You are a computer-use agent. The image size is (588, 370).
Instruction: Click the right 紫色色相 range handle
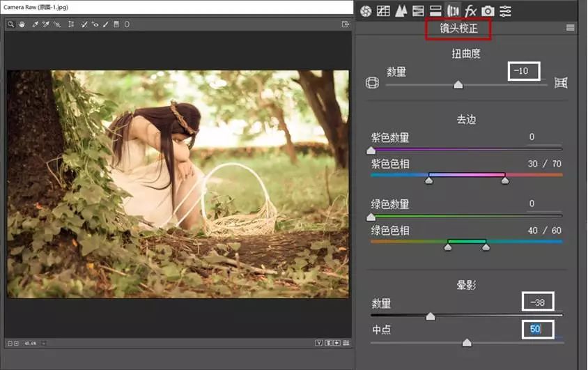pyautogui.click(x=505, y=180)
